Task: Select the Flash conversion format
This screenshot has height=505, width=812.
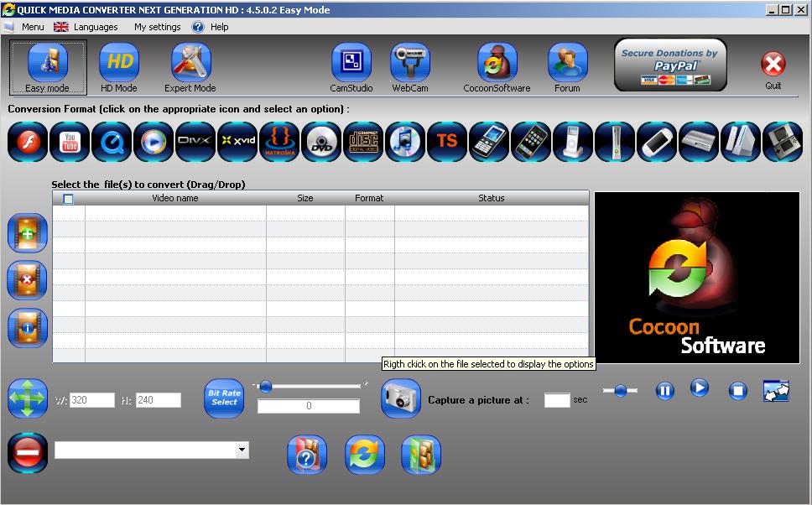Action: coord(28,142)
